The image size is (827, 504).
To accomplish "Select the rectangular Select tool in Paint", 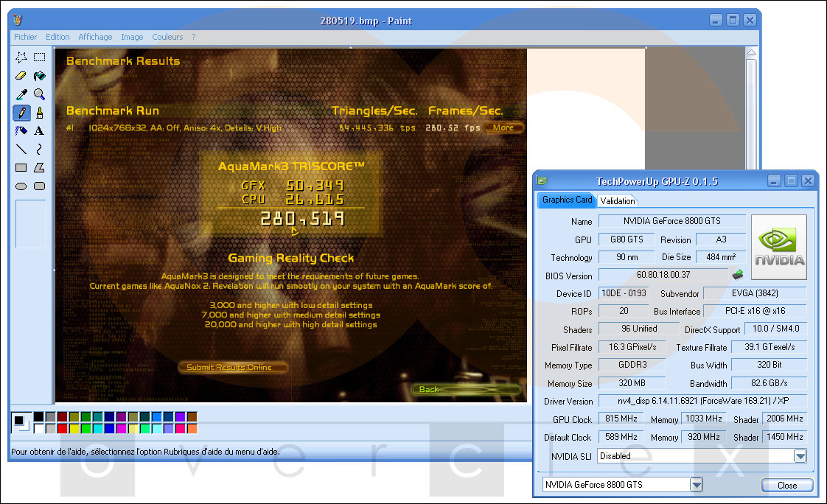I will click(x=40, y=57).
